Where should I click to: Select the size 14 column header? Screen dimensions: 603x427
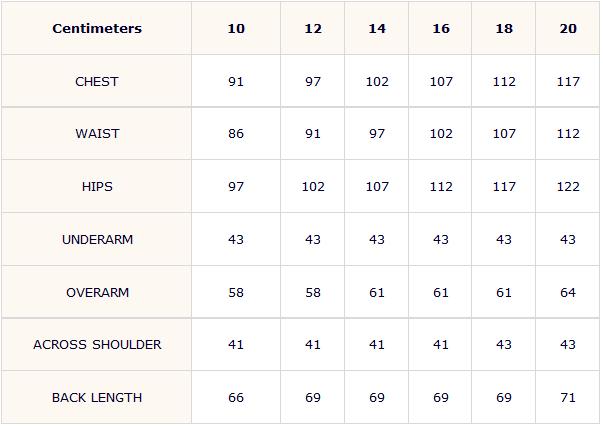coord(377,28)
